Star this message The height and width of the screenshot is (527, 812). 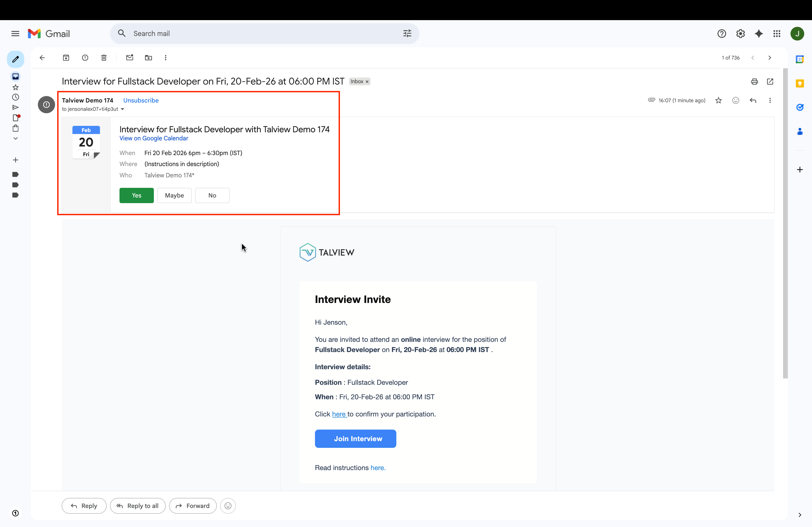[719, 100]
